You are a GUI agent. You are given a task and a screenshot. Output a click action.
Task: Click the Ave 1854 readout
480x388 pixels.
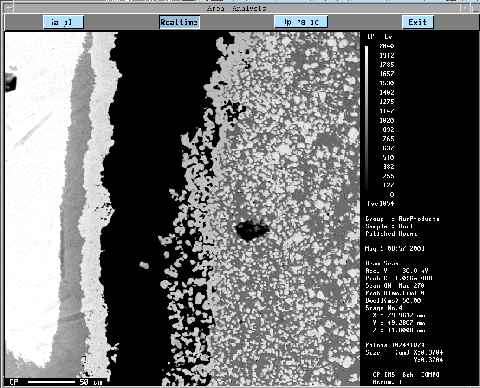(380, 203)
